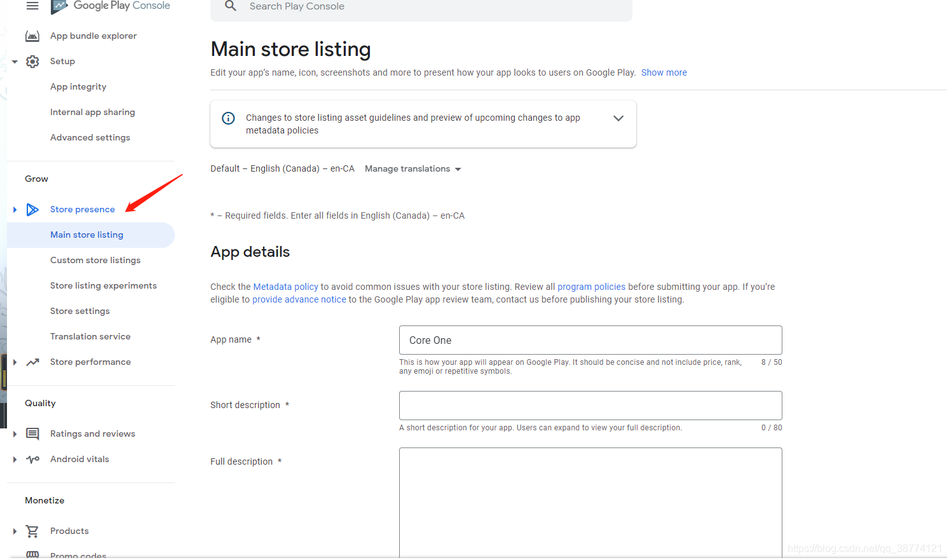
Task: Click the search magnifier icon
Action: [x=230, y=6]
